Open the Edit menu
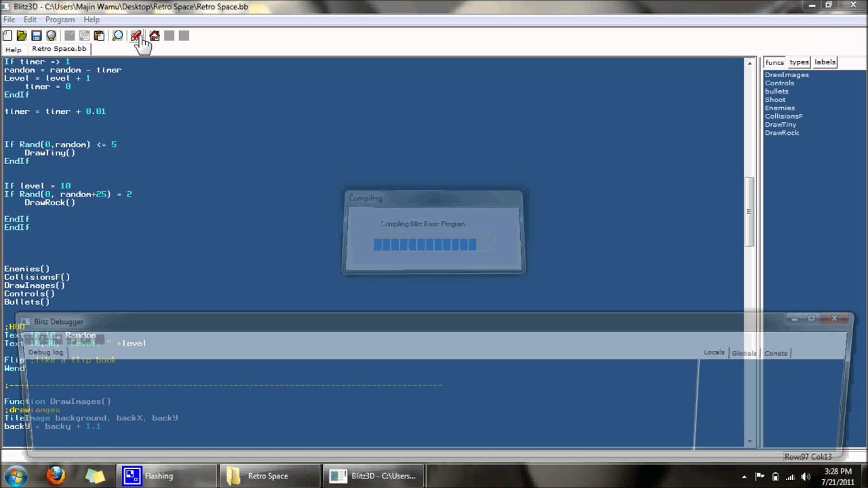Screen dimensions: 868x488 tap(30, 20)
